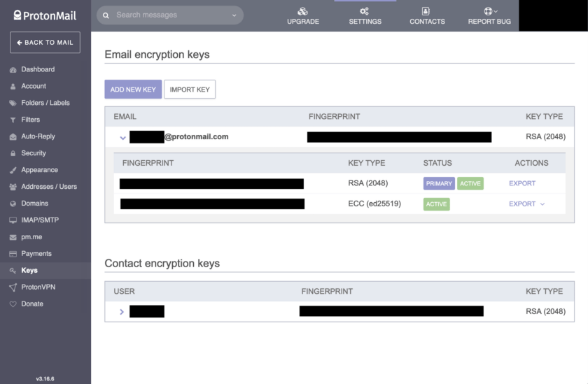Open dropdown next to ECC key Export
This screenshot has height=384, width=588.
coord(542,204)
